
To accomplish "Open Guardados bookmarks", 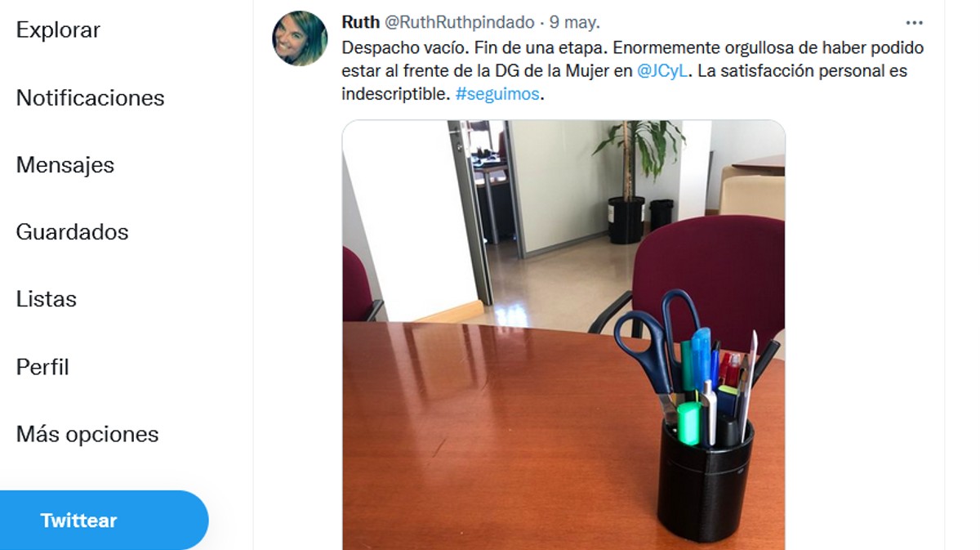I will (72, 232).
